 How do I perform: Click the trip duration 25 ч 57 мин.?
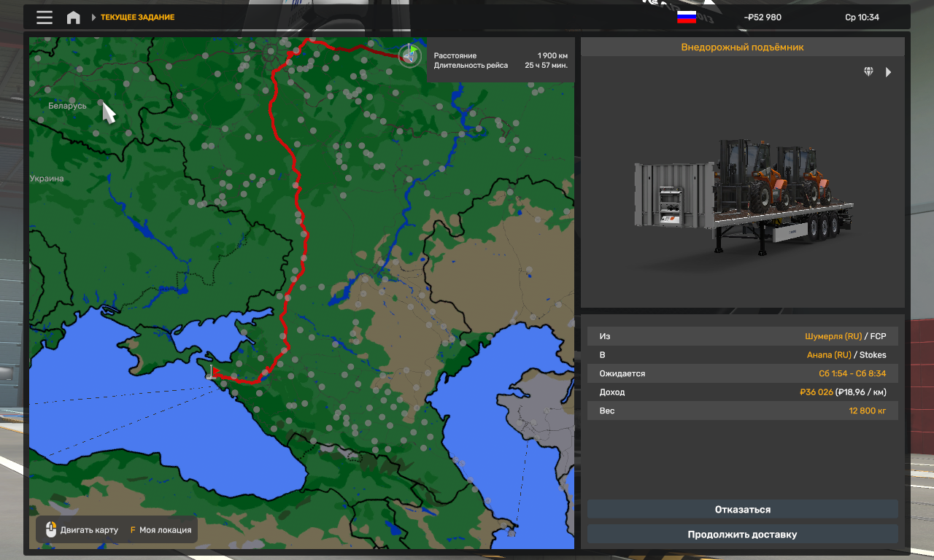pos(546,65)
